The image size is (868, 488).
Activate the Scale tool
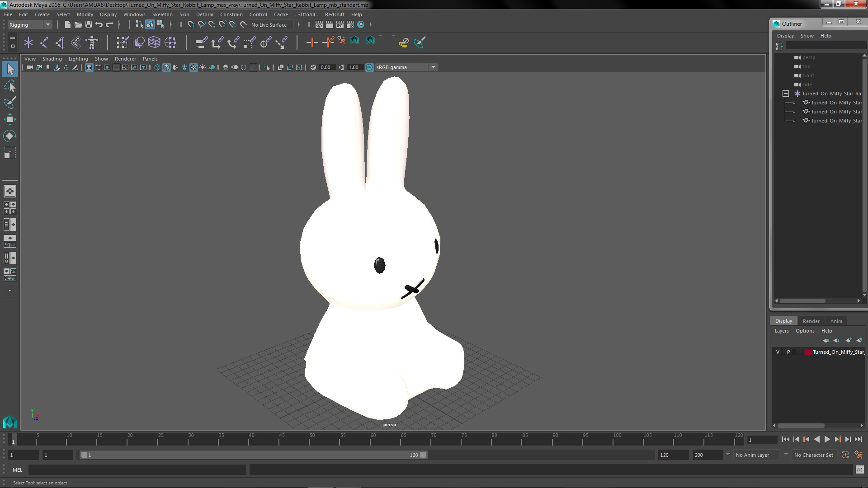(x=10, y=153)
